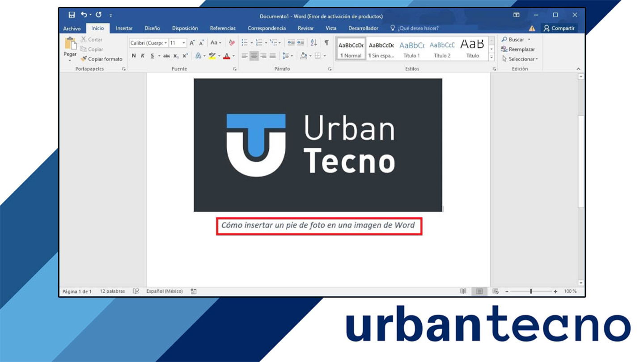The image size is (644, 362).
Task: Open the Archivo tab
Action: tap(72, 29)
